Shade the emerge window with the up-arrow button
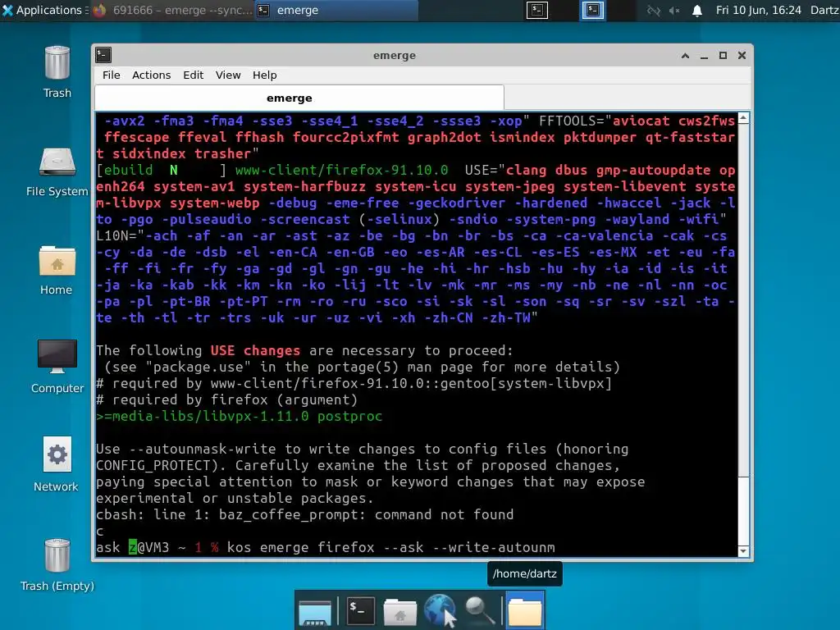Screen dimensions: 840x630 (x=685, y=56)
